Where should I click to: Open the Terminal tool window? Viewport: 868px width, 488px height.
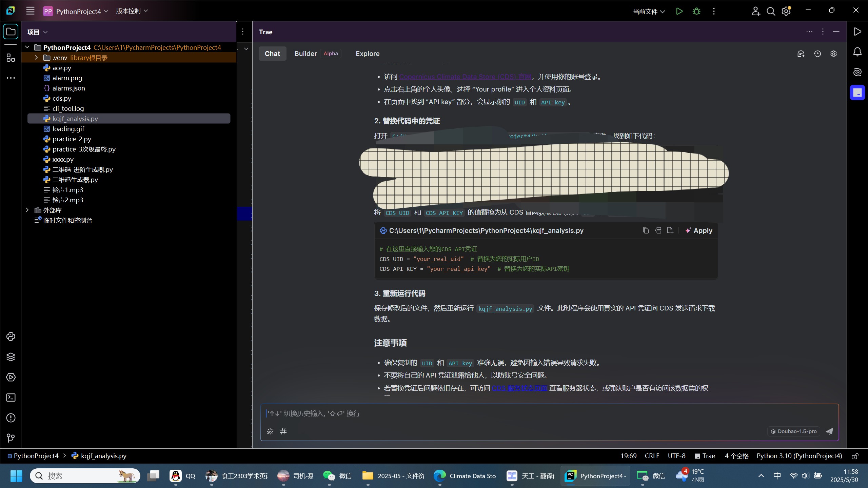(x=11, y=398)
